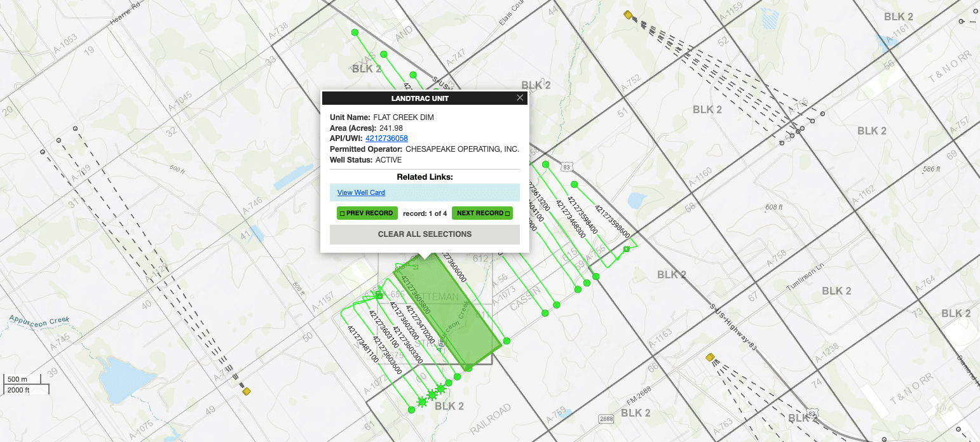Click the Appurceon Creek label by the lake
Viewport: 980px width, 442px height.
[39, 320]
